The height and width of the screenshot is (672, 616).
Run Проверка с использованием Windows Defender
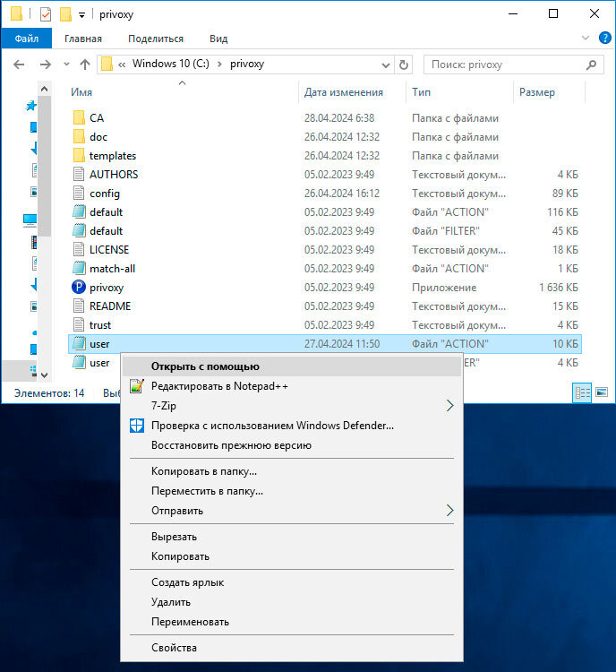(x=291, y=426)
